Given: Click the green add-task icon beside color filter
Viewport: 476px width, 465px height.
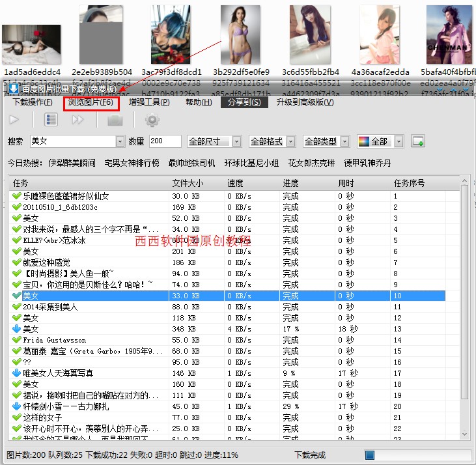Looking at the screenshot, I should click(417, 141).
